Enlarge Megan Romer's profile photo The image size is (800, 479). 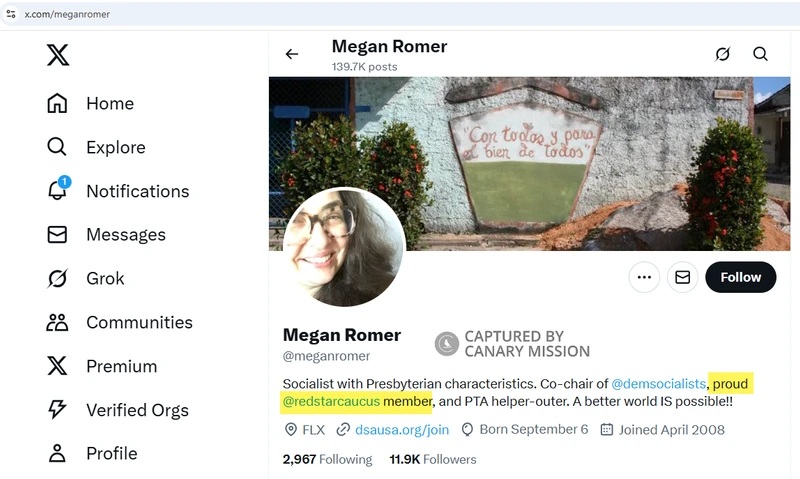coord(344,247)
